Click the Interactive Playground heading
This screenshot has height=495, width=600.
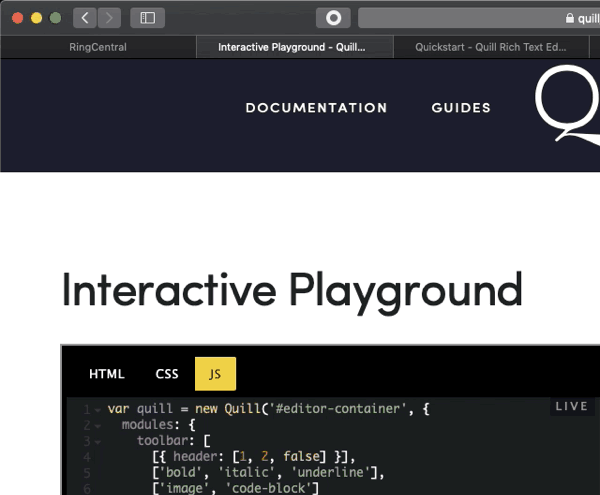292,291
